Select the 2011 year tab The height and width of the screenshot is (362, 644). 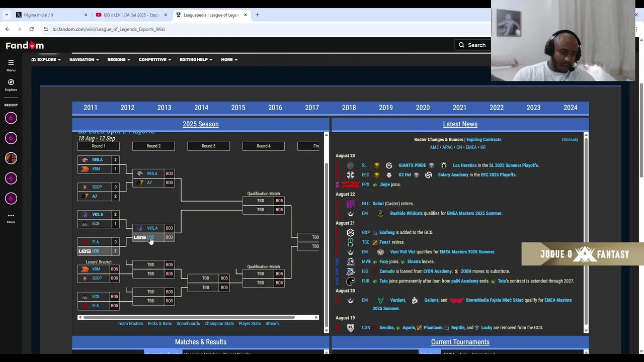coord(91,108)
